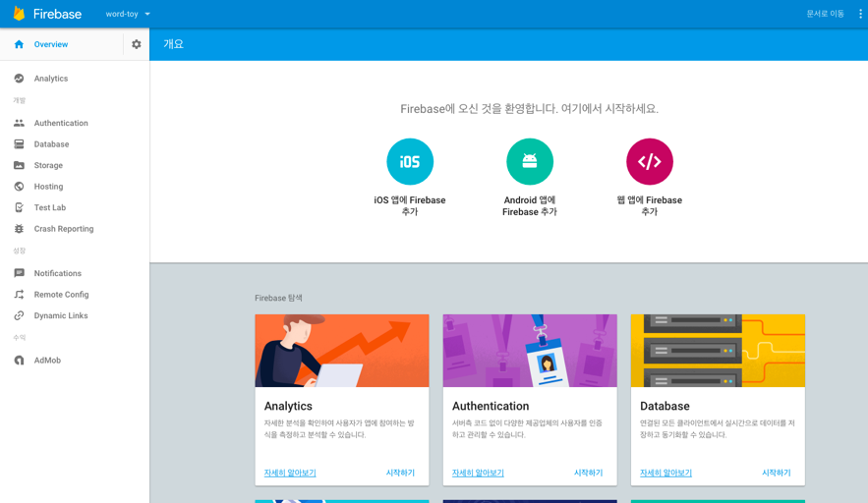Go to docs via 문서로 이동 link
868x503 pixels.
click(x=825, y=14)
